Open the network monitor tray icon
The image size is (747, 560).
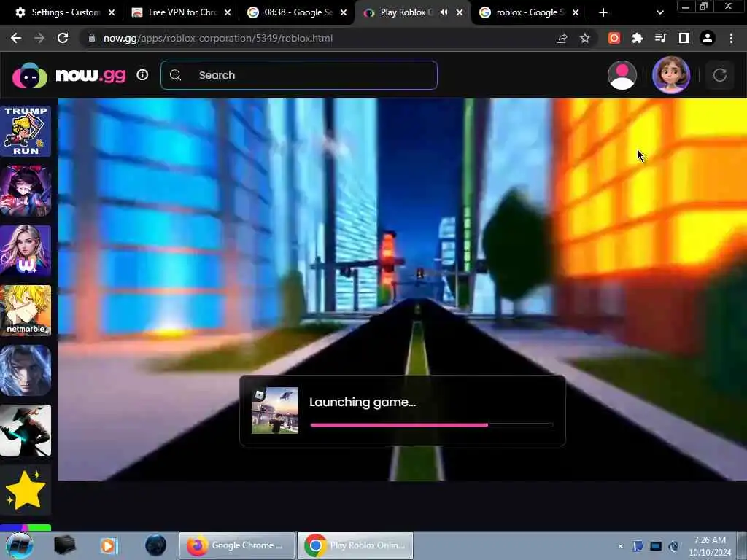point(656,546)
